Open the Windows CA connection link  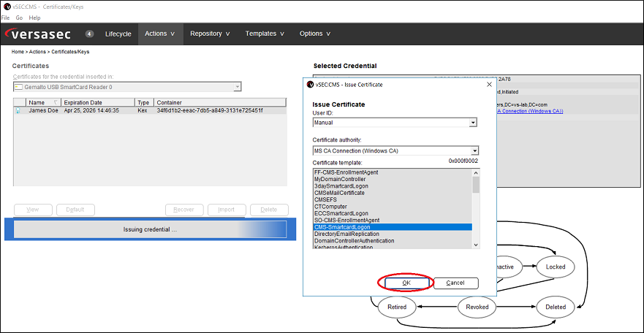click(529, 111)
